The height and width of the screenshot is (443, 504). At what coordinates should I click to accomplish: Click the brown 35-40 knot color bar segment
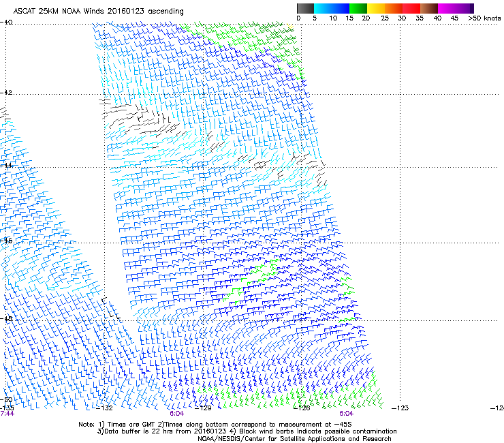point(429,8)
